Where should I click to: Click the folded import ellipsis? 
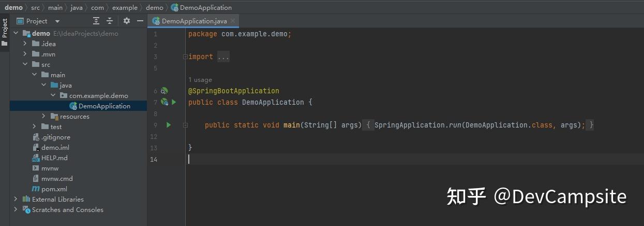click(x=223, y=57)
